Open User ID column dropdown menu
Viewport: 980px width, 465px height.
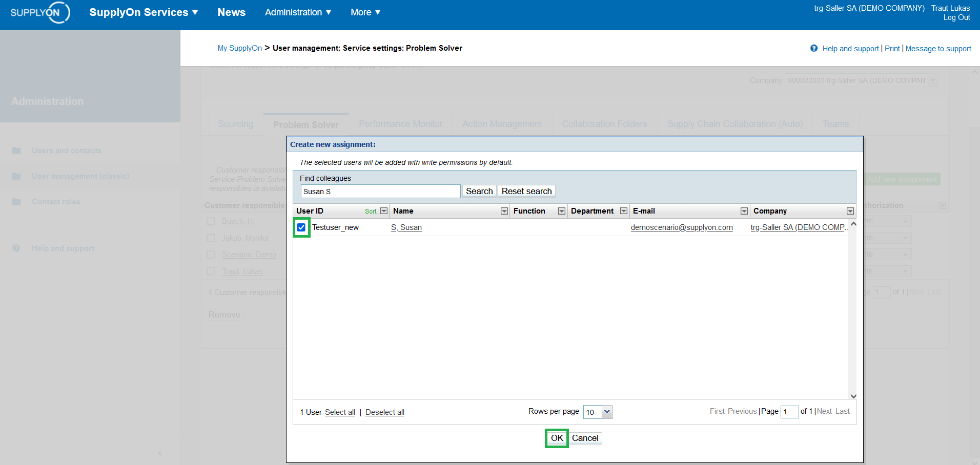point(384,211)
